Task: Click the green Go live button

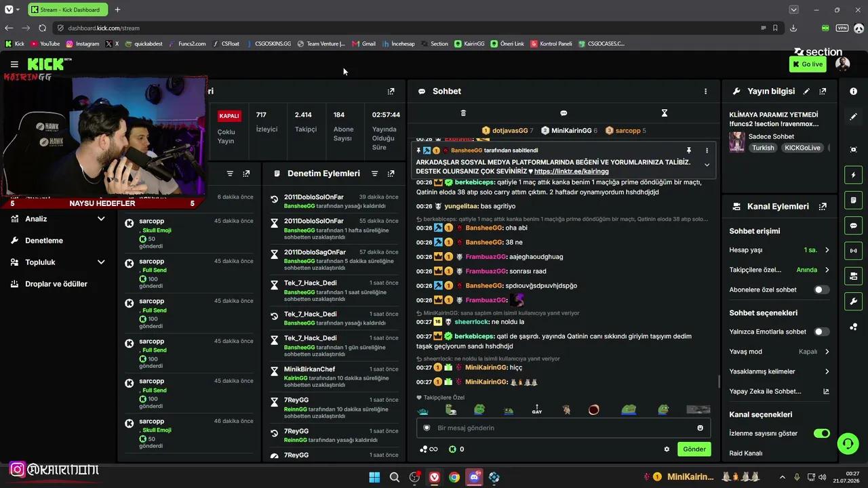Action: tap(808, 64)
